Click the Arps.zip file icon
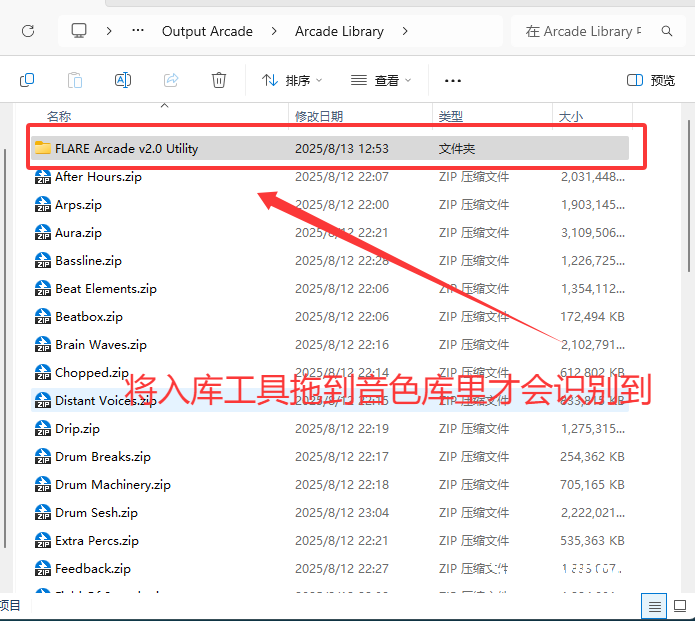695x621 pixels. tap(43, 204)
